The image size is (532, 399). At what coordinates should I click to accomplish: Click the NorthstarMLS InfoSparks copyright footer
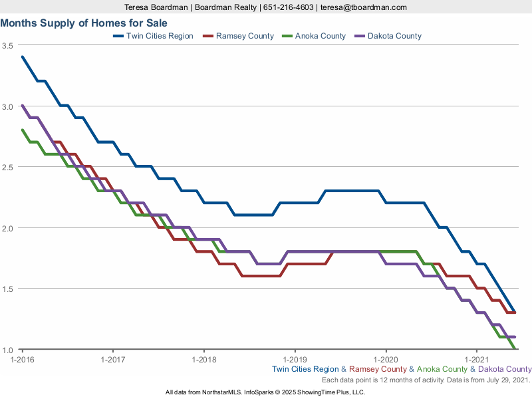(x=265, y=392)
